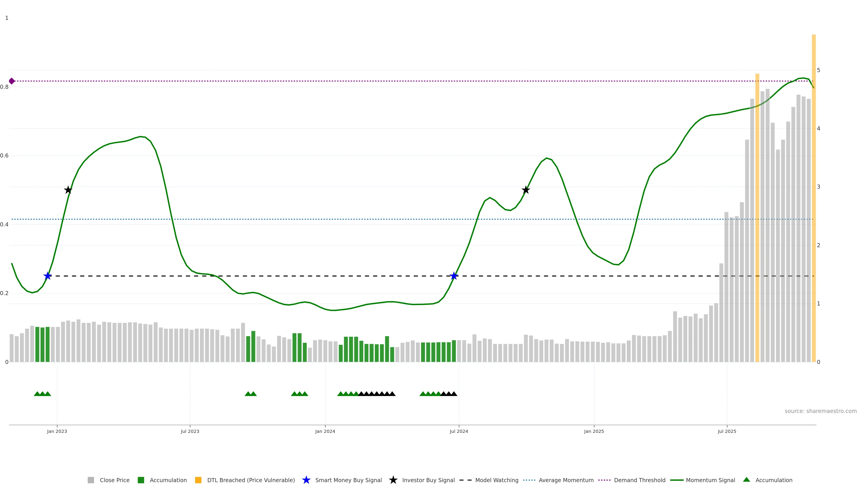The height and width of the screenshot is (488, 868).
Task: Toggle the Model Watching legend entry
Action: tap(497, 480)
